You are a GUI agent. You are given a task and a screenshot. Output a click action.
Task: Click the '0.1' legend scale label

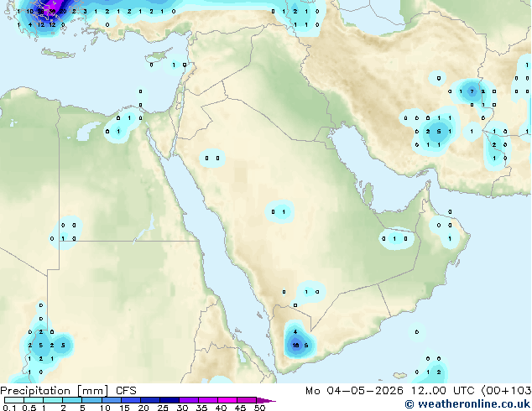click(9, 408)
